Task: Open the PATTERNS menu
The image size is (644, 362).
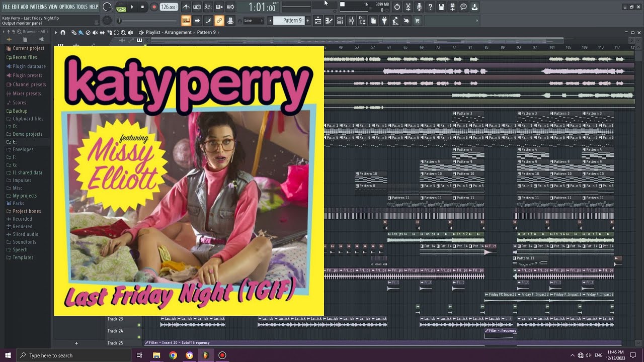Action: pos(38,7)
